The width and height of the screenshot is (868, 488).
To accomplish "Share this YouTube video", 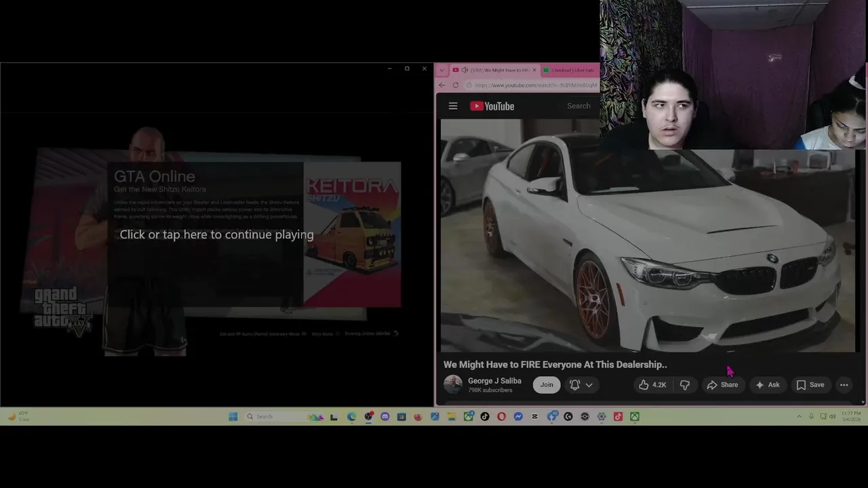I will pos(722,385).
